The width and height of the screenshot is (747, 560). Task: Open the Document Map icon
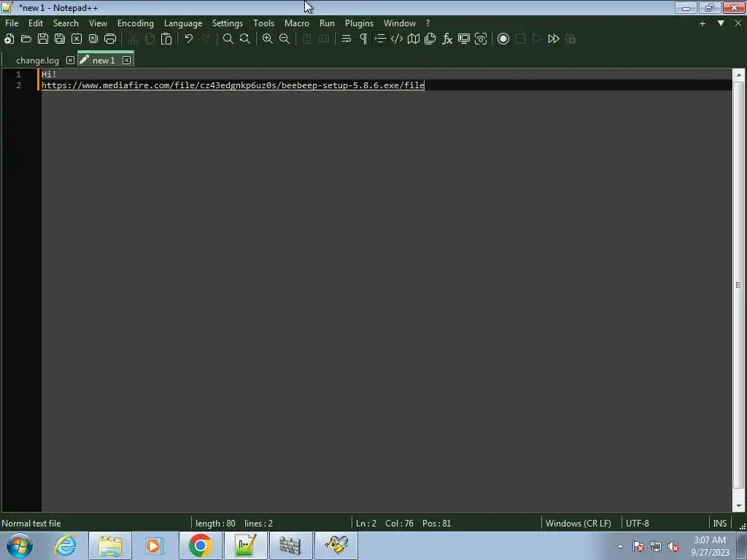click(x=414, y=39)
